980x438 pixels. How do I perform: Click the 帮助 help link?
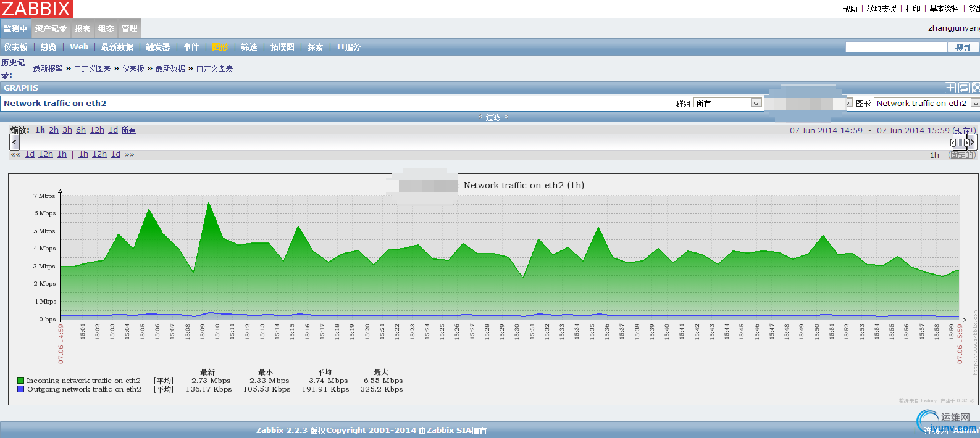click(x=850, y=9)
